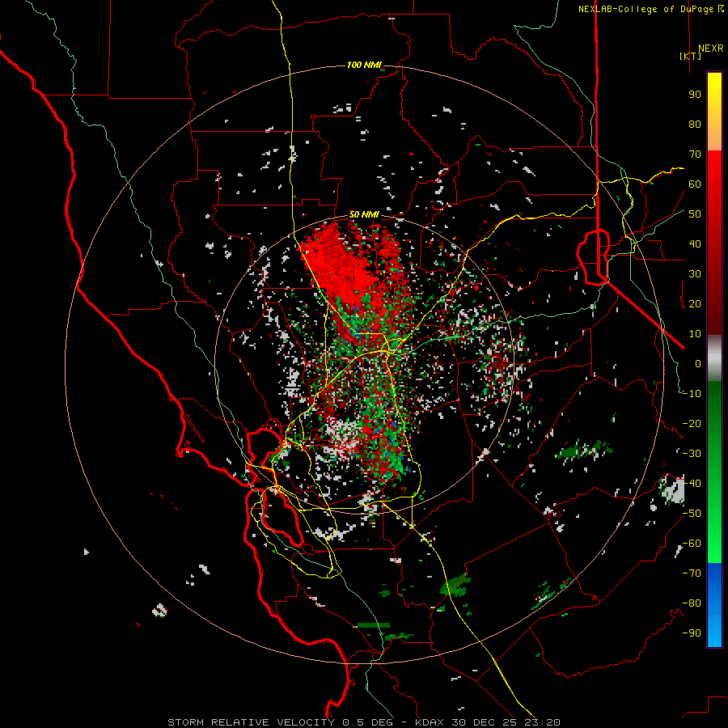Click the 30 DEC 25 date text
The width and height of the screenshot is (728, 728).
pyautogui.click(x=486, y=722)
